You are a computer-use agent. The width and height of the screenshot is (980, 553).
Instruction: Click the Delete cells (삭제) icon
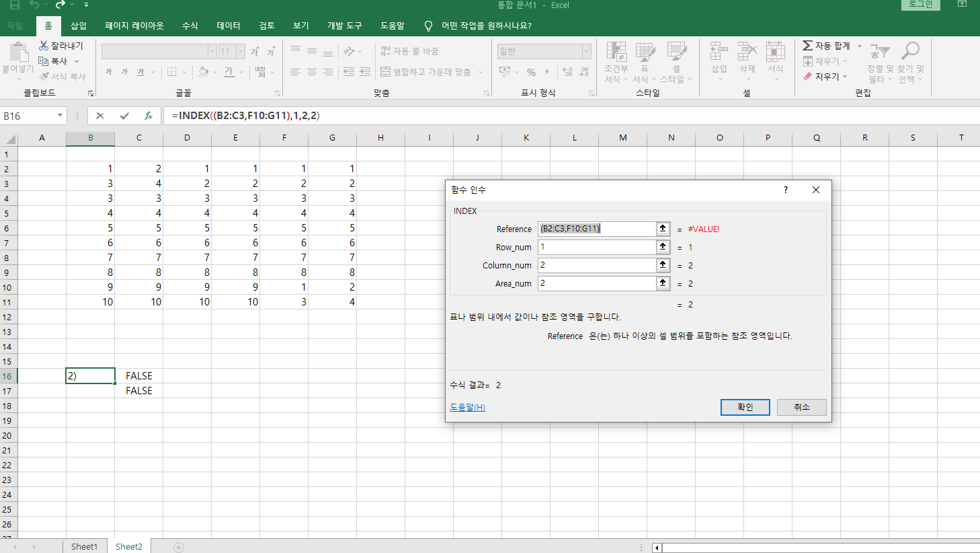(x=747, y=52)
